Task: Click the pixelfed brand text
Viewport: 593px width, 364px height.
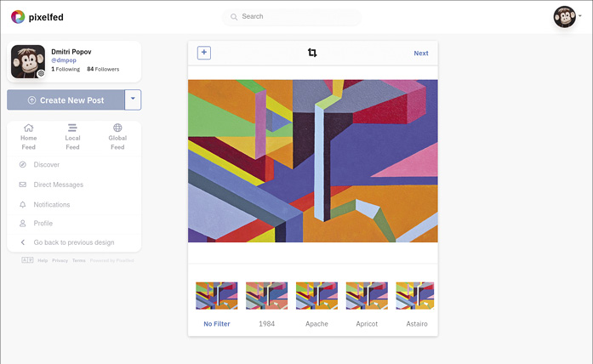Action: (x=46, y=17)
